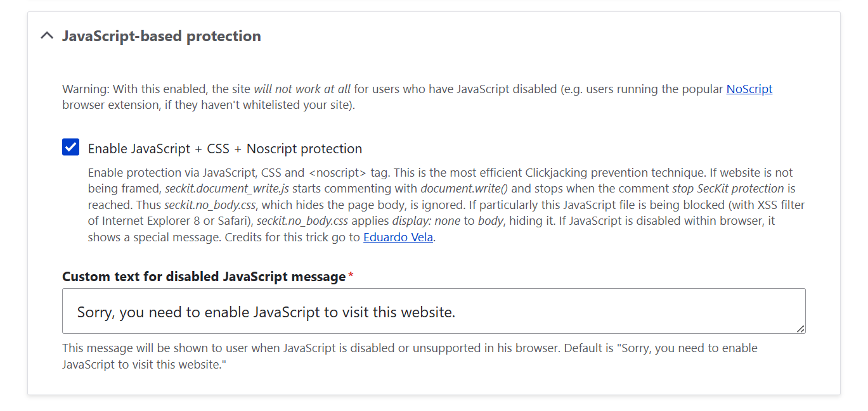Screen dimensions: 868x411
Task: Open the NoScript hyperlink
Action: pyautogui.click(x=749, y=89)
